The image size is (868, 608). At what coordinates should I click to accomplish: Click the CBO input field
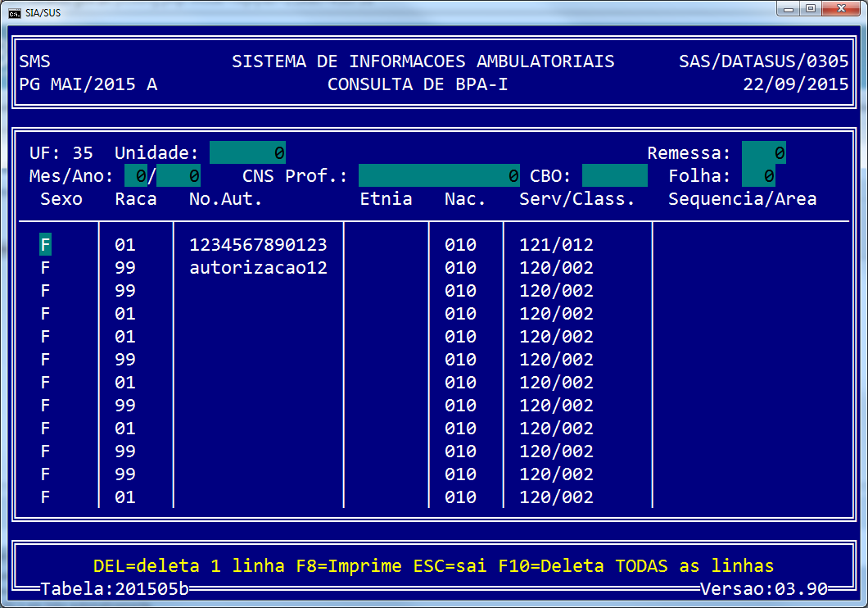[614, 176]
